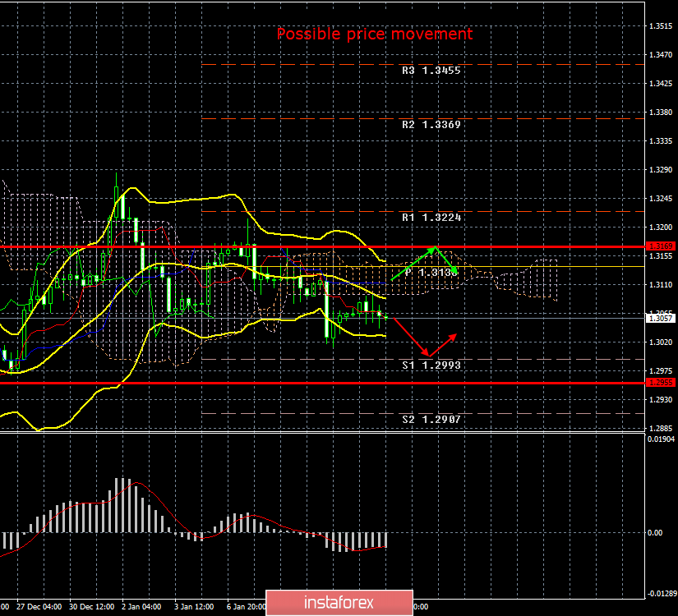Select the R2 1.3369 resistance label
The height and width of the screenshot is (616, 678).
pyautogui.click(x=431, y=126)
